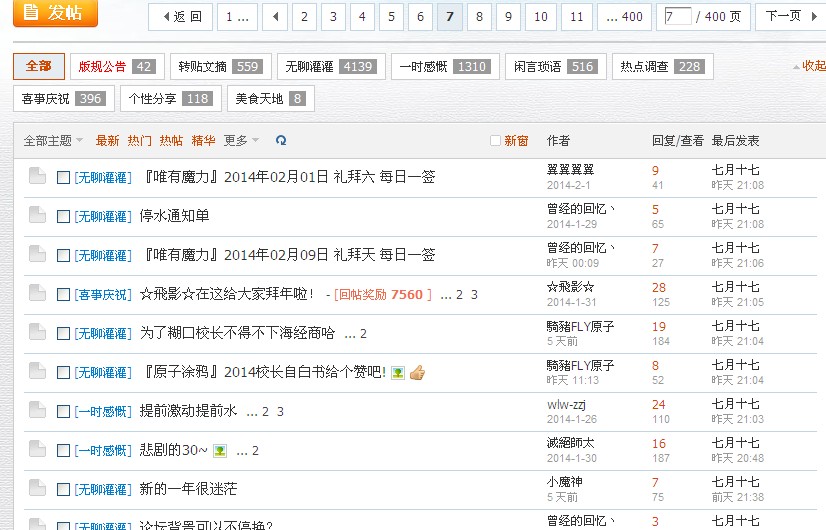The width and height of the screenshot is (826, 530).
Task: Enable the 新窗 checkbox
Action: [x=495, y=141]
